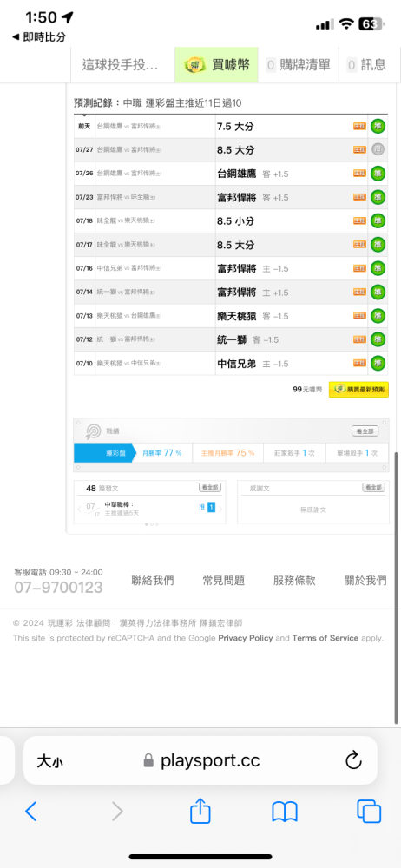Click 樂天桃猿 客 -1.5 prediction in 07/13 row

point(253,316)
